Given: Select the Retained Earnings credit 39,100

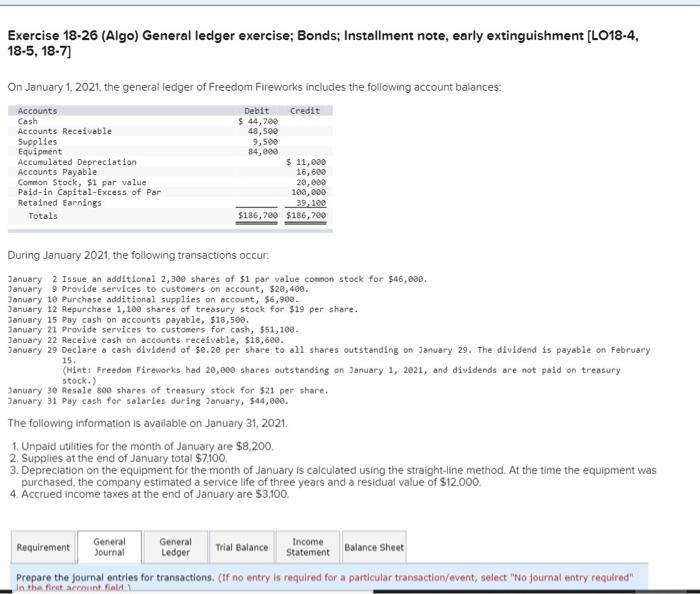Looking at the screenshot, I should click(x=311, y=203).
